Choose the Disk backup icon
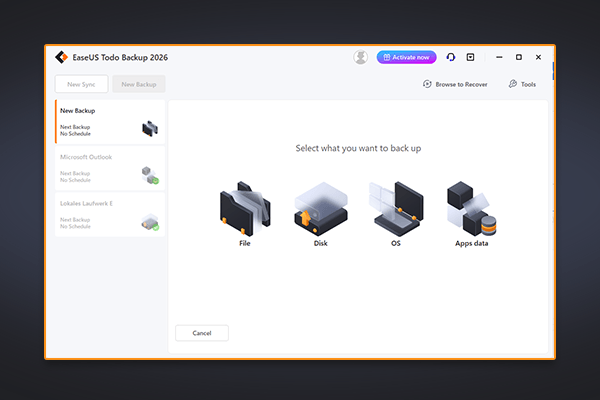This screenshot has width=600, height=400. 321,209
